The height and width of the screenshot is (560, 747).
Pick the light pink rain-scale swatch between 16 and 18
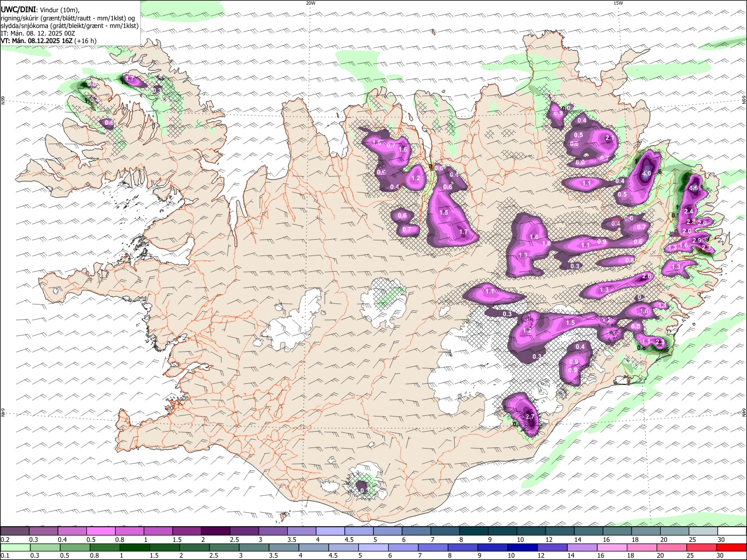pos(612,547)
